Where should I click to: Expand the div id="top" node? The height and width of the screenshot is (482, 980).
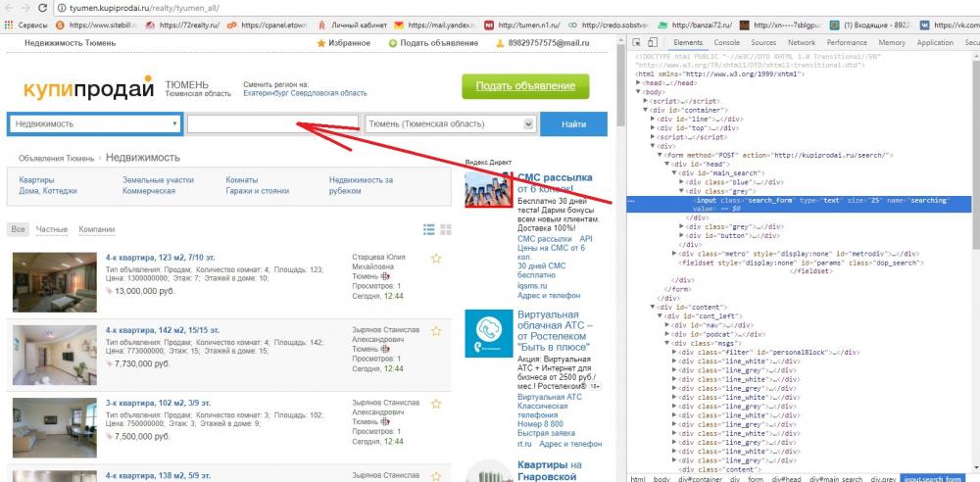653,127
